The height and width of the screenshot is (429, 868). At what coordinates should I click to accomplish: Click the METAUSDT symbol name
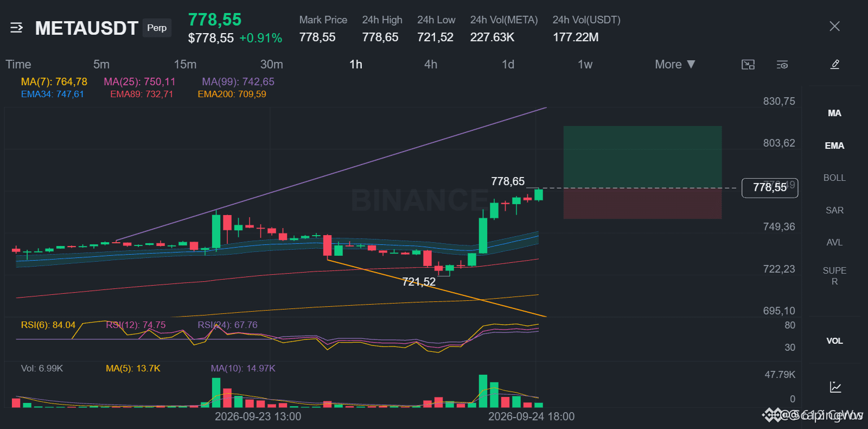tap(87, 28)
